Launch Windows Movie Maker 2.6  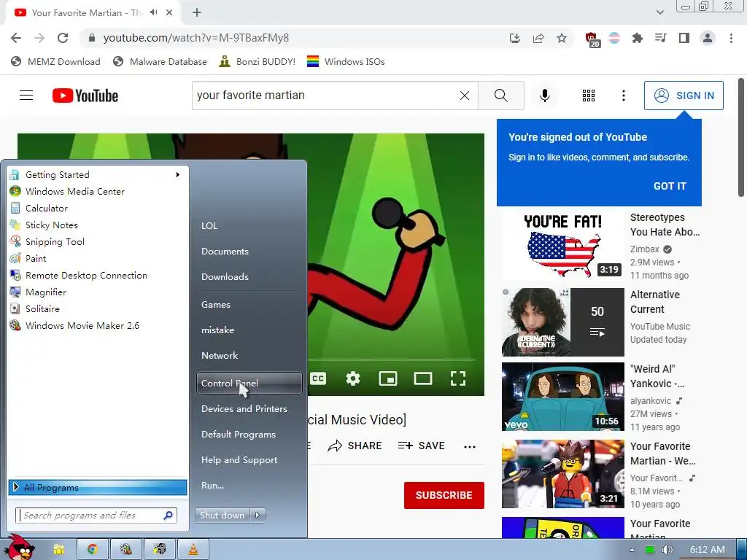(x=98, y=326)
